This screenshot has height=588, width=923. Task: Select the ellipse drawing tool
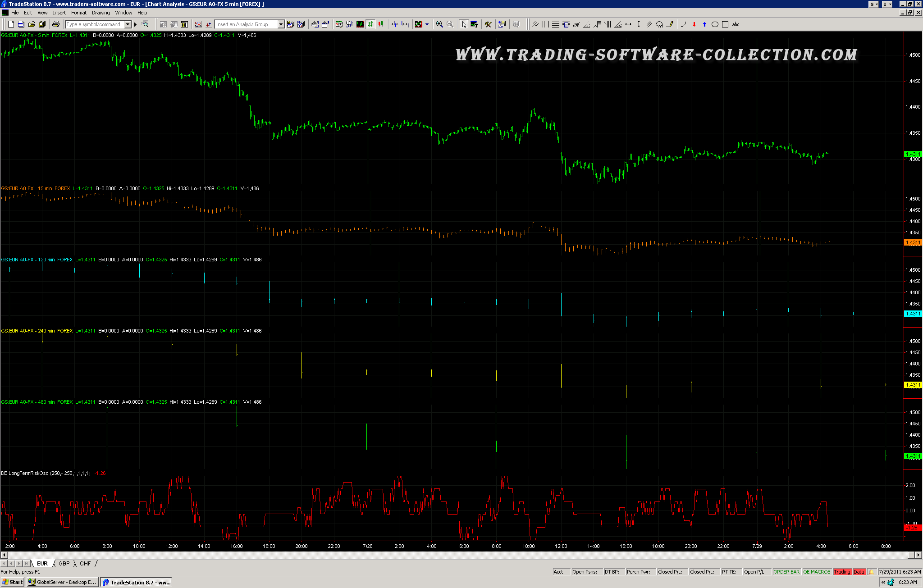tap(715, 24)
